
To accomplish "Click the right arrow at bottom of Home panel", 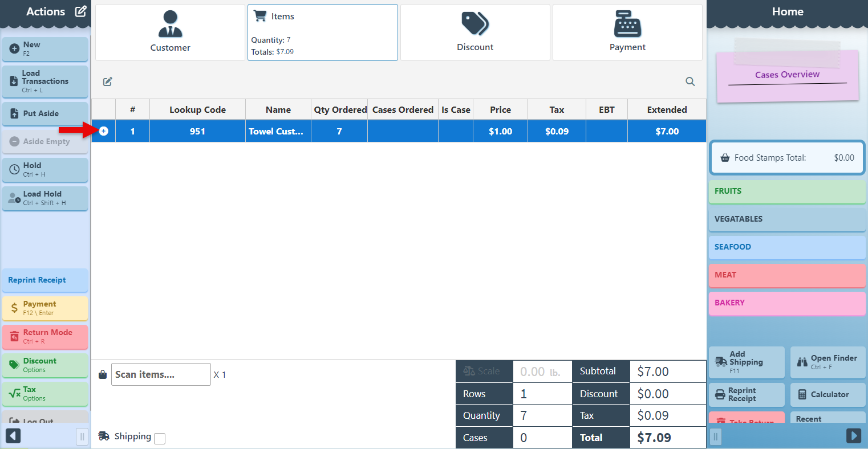I will 853,436.
